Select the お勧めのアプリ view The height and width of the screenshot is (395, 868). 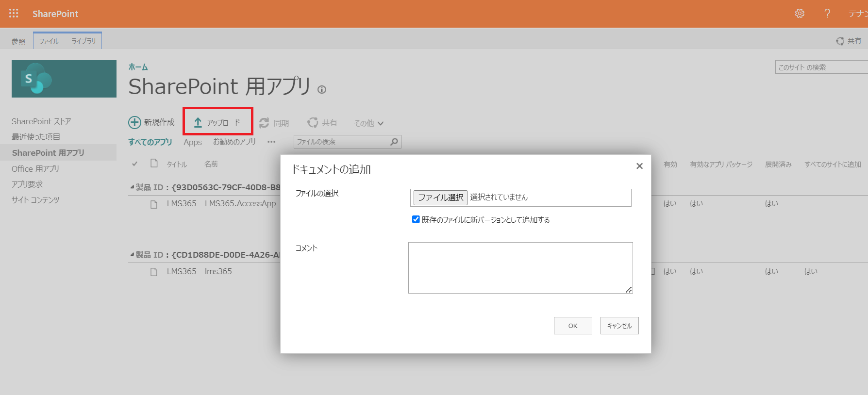[x=234, y=142]
